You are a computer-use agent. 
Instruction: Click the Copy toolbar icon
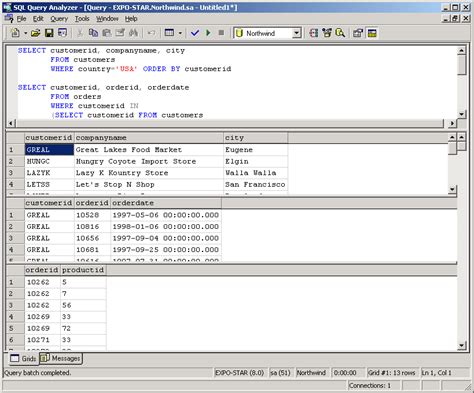(93, 33)
